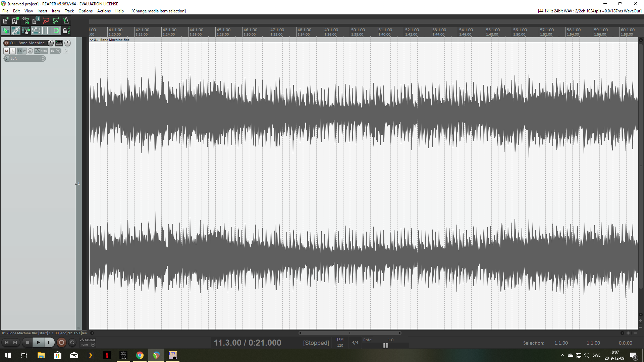The height and width of the screenshot is (362, 644).
Task: Click the track ROUTE button
Action: pos(59,43)
